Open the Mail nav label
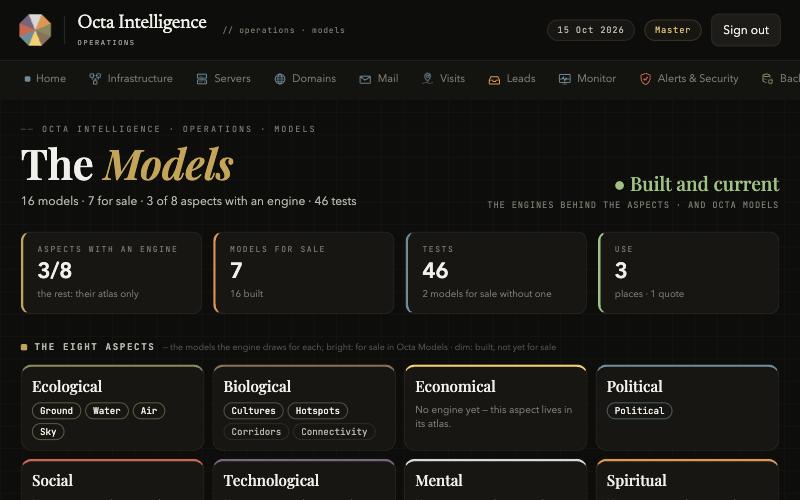The height and width of the screenshot is (500, 800). coord(388,79)
